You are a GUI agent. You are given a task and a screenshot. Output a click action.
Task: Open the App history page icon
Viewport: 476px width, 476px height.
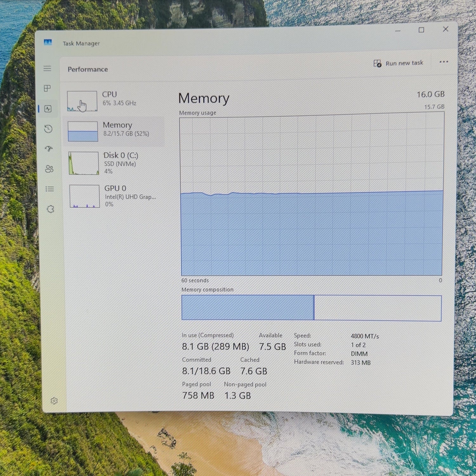click(48, 129)
